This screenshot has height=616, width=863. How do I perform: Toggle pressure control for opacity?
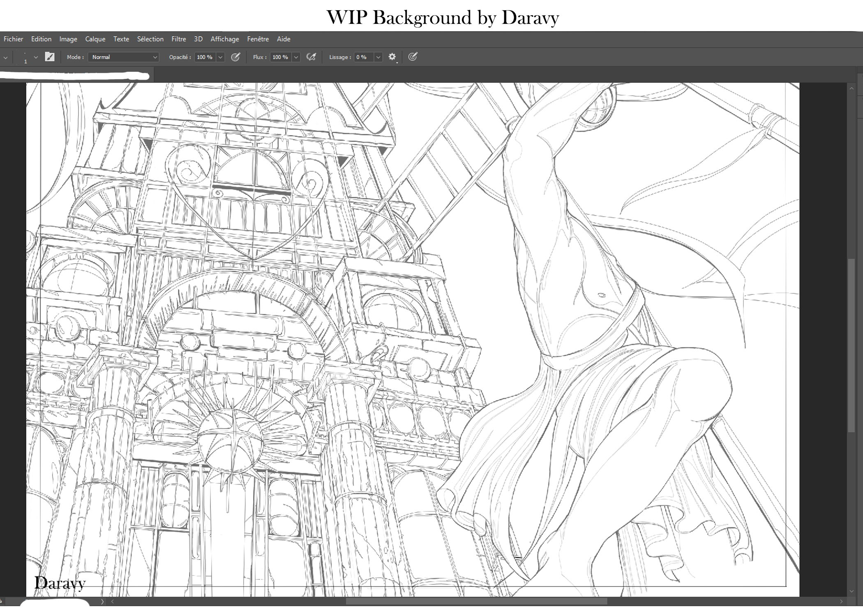pyautogui.click(x=235, y=57)
